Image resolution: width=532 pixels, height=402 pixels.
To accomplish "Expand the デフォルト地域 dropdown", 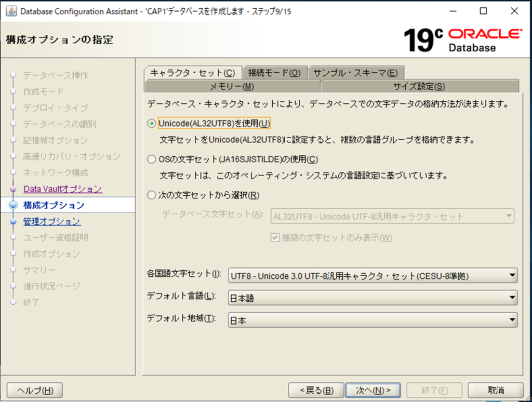I will pyautogui.click(x=373, y=320).
